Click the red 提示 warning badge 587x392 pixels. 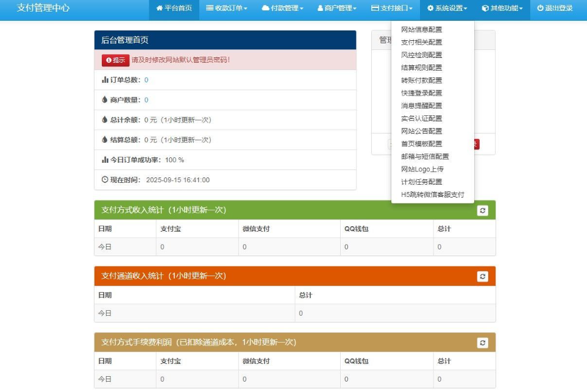[115, 60]
